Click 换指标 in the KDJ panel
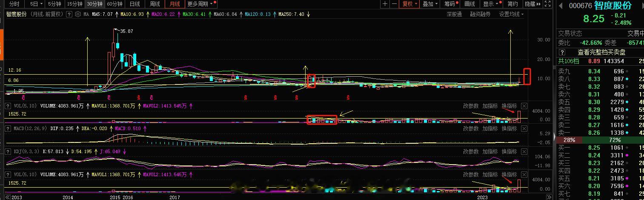The height and width of the screenshot is (200, 644). coord(509,152)
